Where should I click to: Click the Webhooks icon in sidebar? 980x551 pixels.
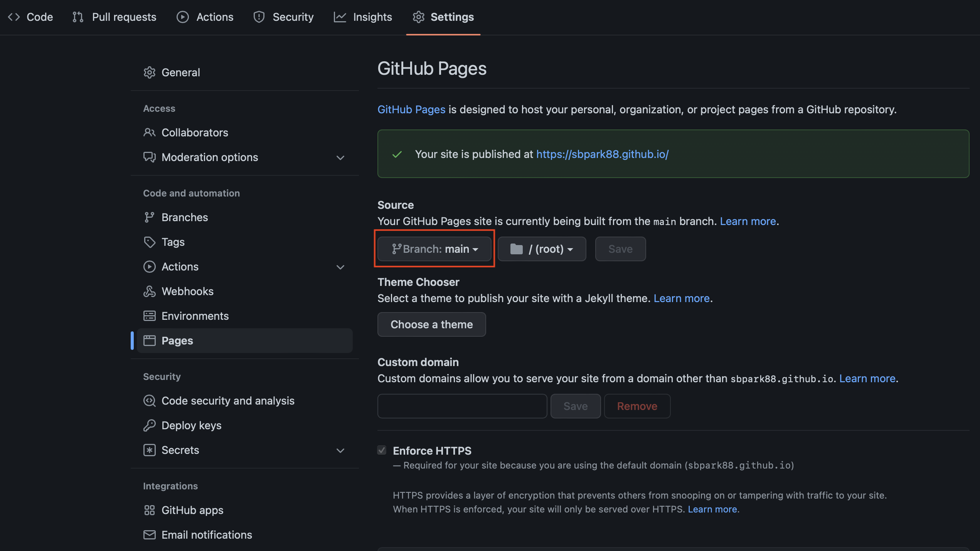point(149,291)
